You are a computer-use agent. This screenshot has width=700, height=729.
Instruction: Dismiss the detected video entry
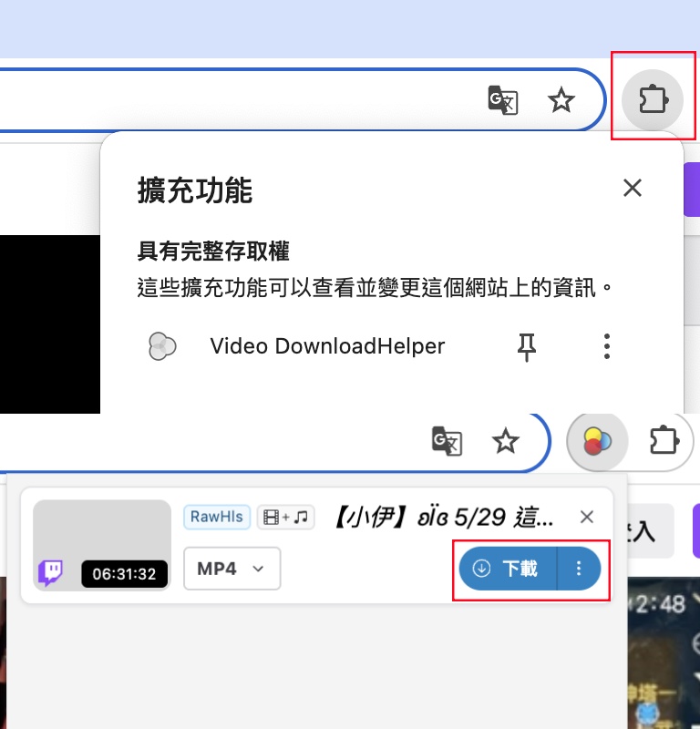coord(586,517)
